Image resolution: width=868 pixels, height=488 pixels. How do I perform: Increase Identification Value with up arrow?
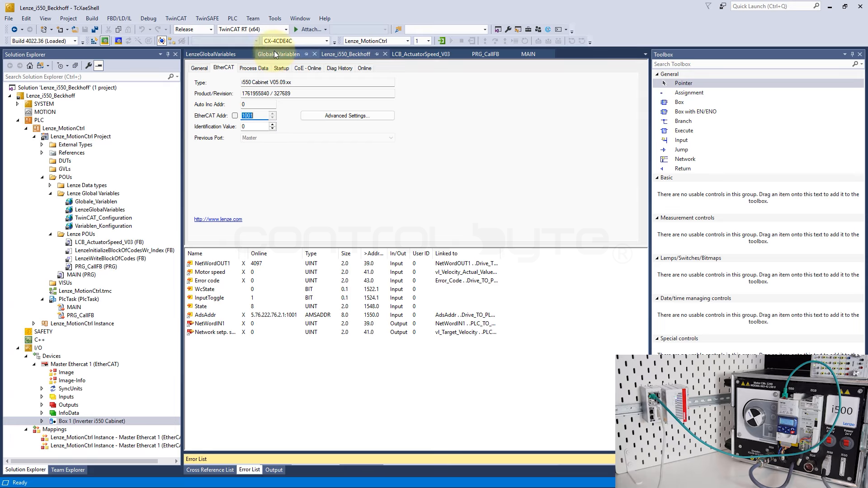[272, 125]
